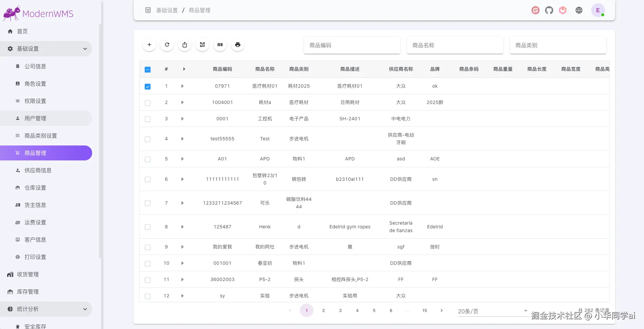Tick the checkbox for test55555 row
Viewport: 644px width, 329px height.
[x=148, y=139]
